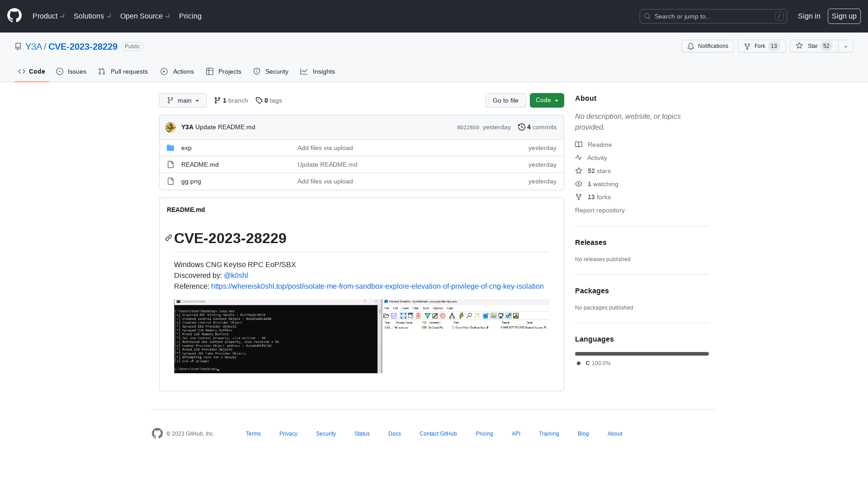This screenshot has width=868, height=488.
Task: Switch to the Issues tab
Action: 71,71
